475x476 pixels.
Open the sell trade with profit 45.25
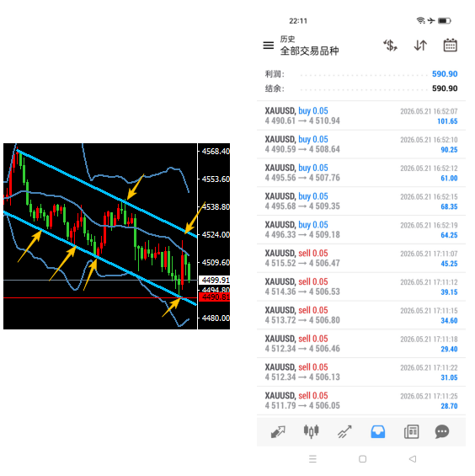pyautogui.click(x=361, y=259)
